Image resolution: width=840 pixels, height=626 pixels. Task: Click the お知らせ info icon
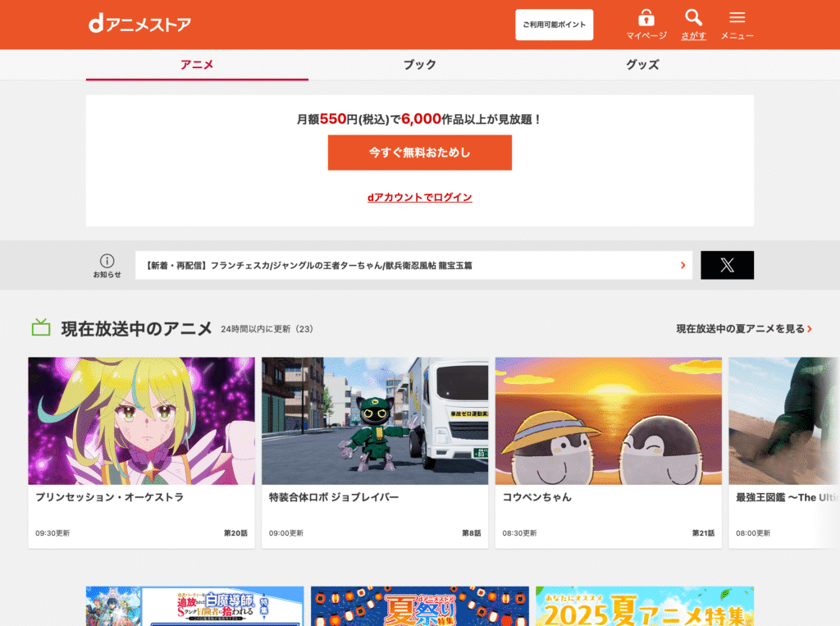click(x=107, y=261)
